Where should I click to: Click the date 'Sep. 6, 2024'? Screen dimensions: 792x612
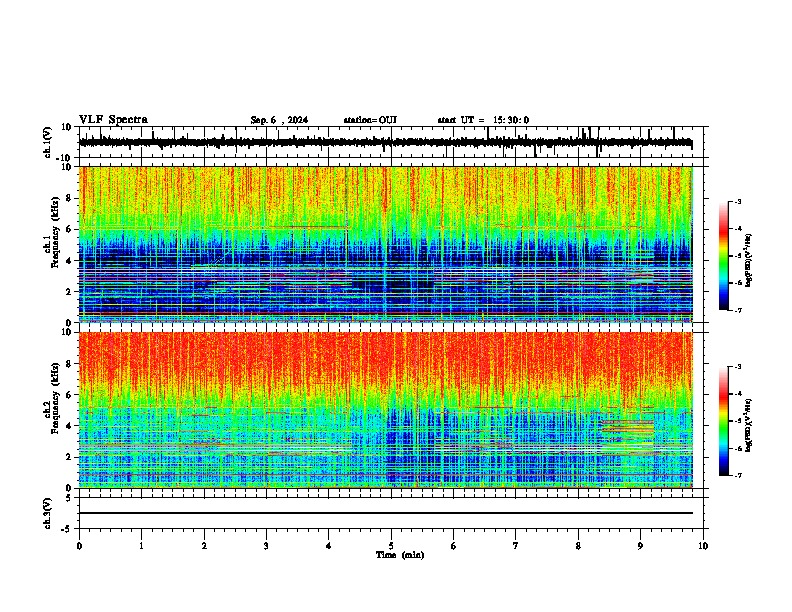(x=279, y=120)
